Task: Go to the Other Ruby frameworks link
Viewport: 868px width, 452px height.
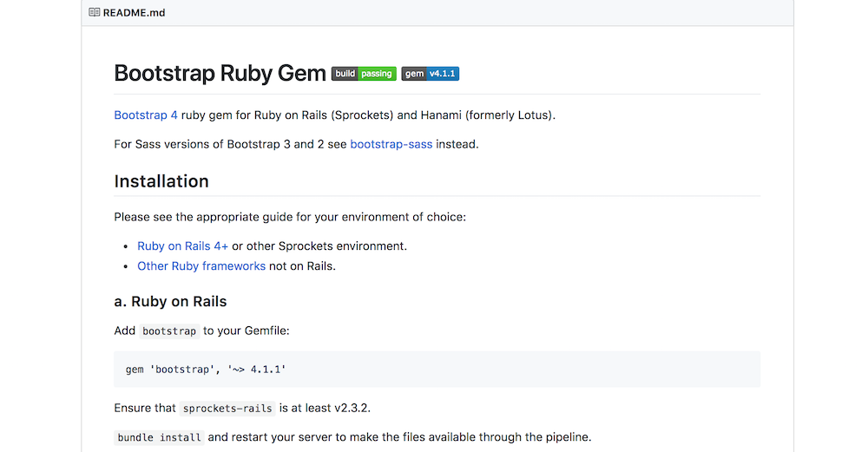Action: pyautogui.click(x=201, y=266)
